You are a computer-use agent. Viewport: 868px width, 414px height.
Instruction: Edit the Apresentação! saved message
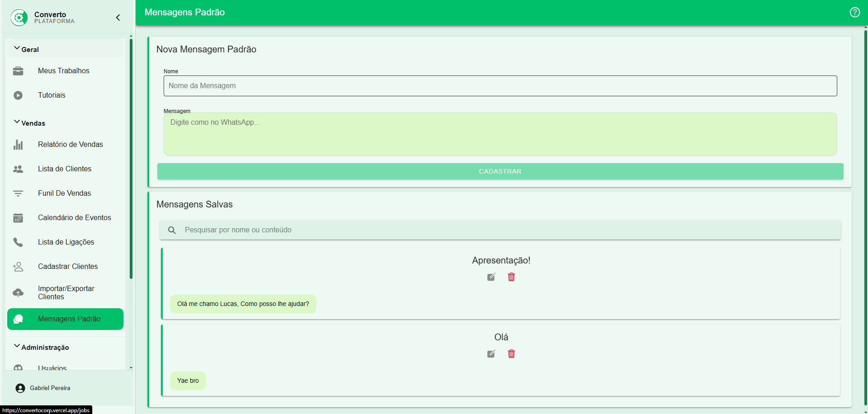[491, 277]
